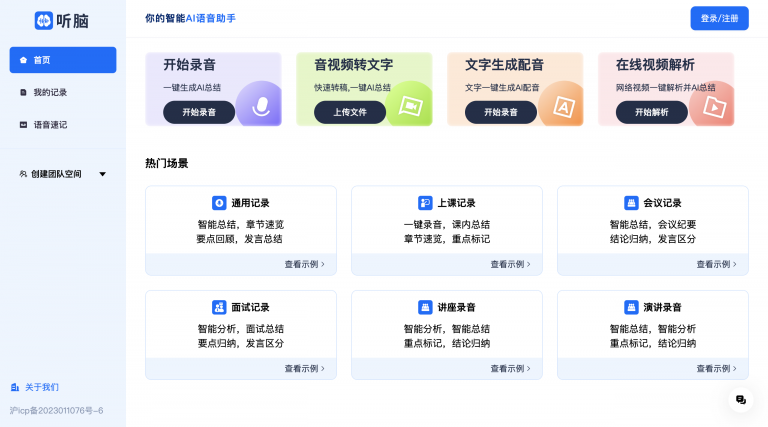
Task: Go to 语音速记 in the sidebar
Action: click(63, 125)
